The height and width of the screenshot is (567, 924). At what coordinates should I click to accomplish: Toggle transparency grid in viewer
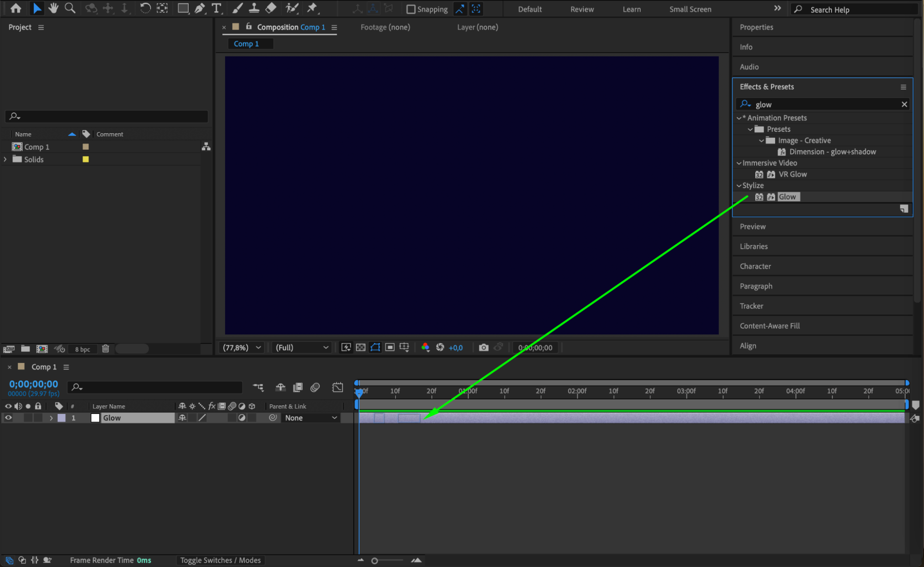[361, 347]
